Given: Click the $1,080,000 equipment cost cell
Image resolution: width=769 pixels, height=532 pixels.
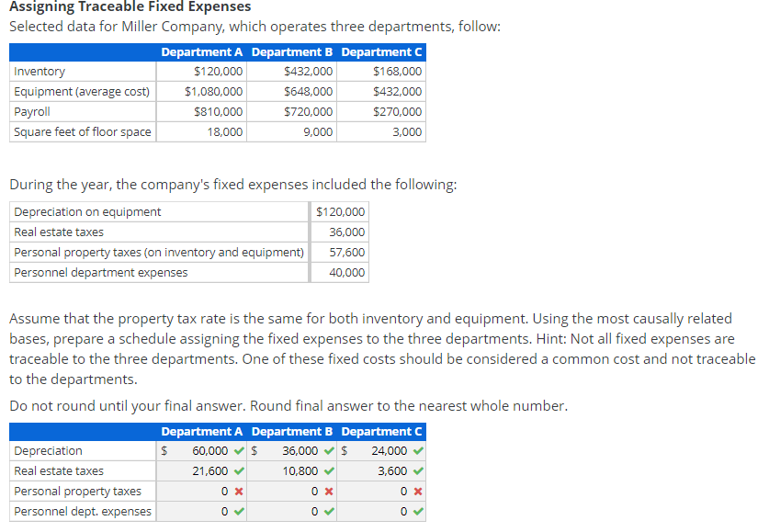Looking at the screenshot, I should [213, 91].
